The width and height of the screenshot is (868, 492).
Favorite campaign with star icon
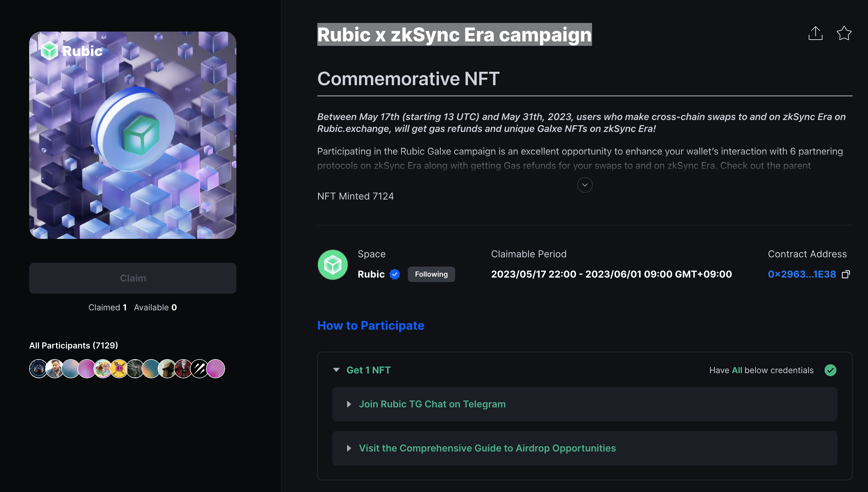pos(844,33)
